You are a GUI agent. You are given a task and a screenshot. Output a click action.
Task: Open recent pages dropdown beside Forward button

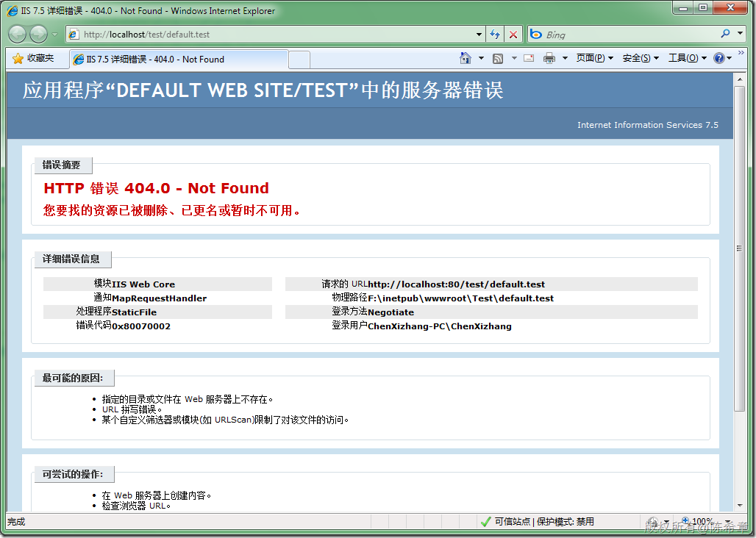click(x=54, y=35)
